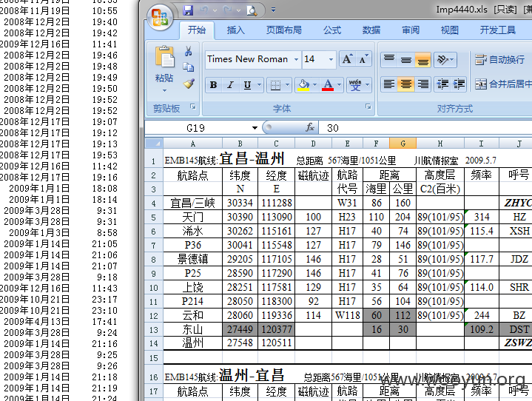Screen dimensions: 532x401
Task: Switch to the 开始 ribbon tab
Action: (197, 30)
